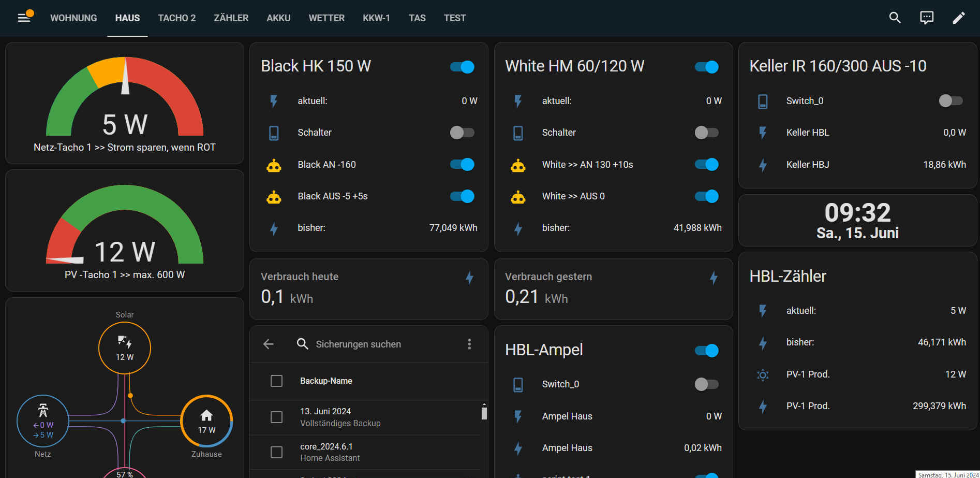Click the robot icon beside Black AN -160

tap(274, 166)
